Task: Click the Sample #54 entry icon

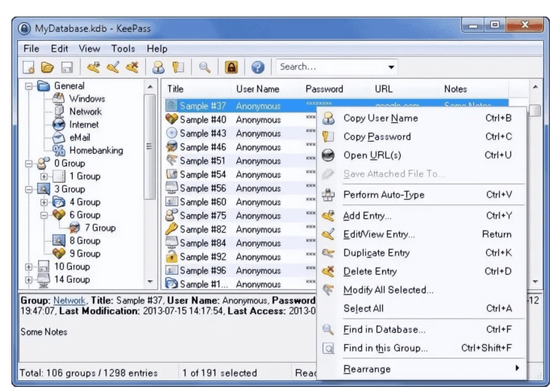Action: pyautogui.click(x=172, y=174)
